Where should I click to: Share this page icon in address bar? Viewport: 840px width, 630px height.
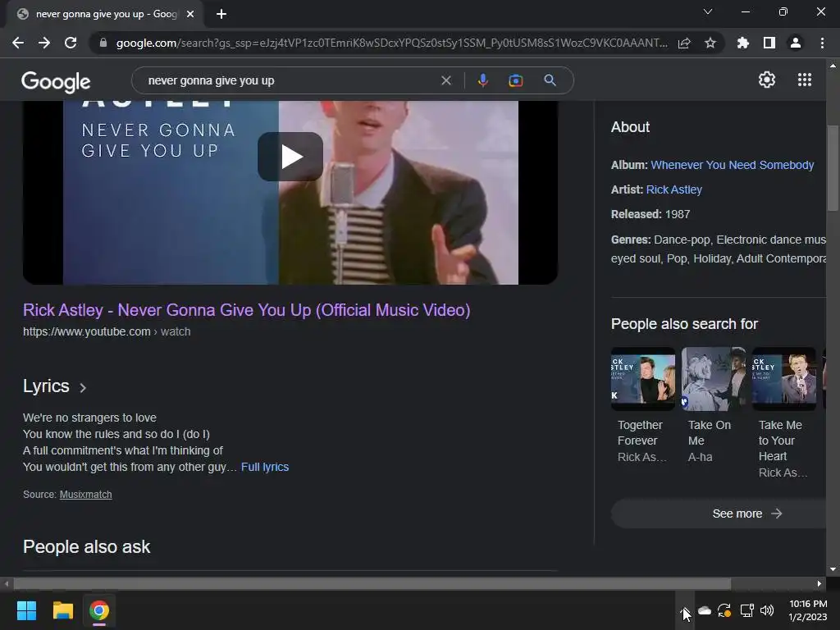(684, 43)
